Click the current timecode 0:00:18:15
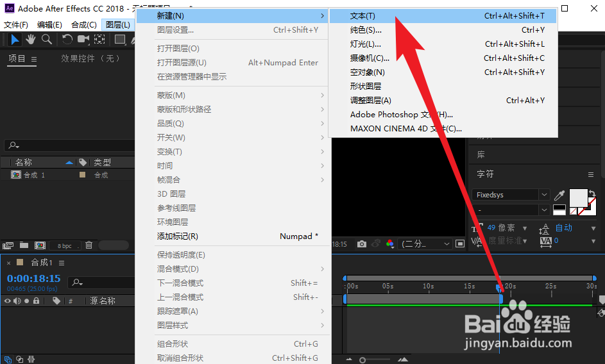Screen dimensions: 605x364 (x=33, y=278)
